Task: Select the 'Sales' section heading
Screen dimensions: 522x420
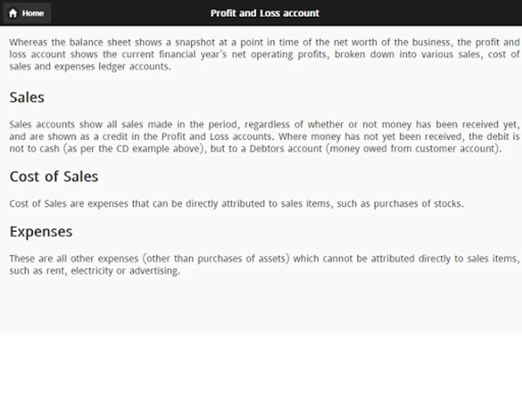Action: coord(27,98)
